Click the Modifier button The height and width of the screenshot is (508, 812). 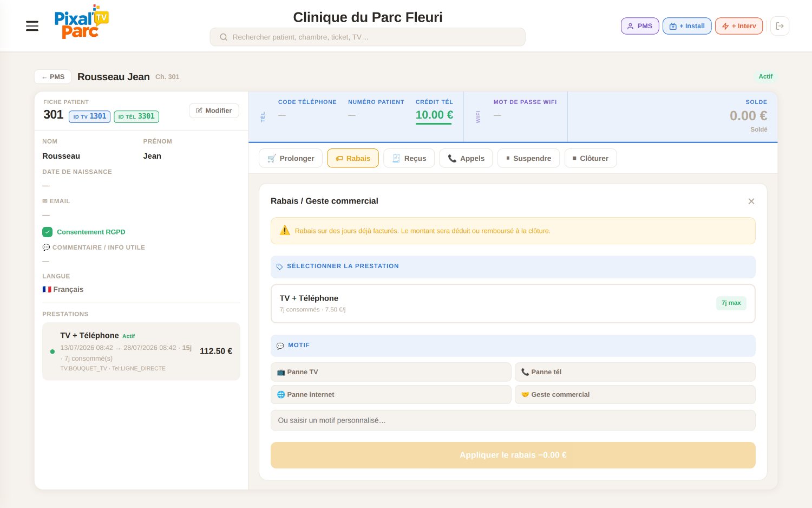coord(214,110)
